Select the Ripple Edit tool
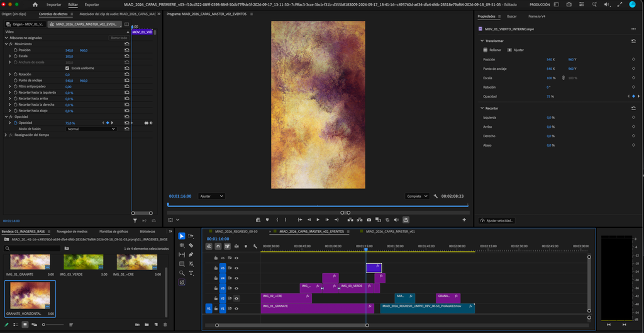 [182, 246]
